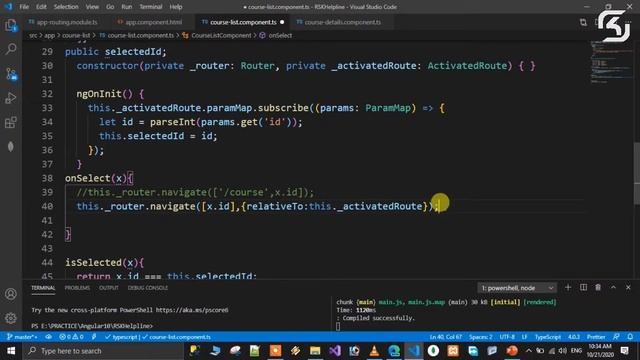Click the Type here to search box

tap(103, 351)
